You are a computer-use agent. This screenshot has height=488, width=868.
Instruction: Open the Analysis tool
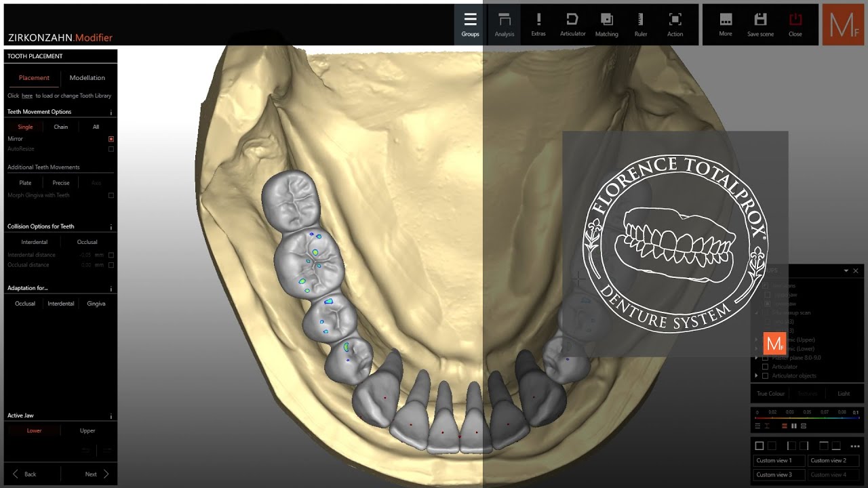coord(505,24)
